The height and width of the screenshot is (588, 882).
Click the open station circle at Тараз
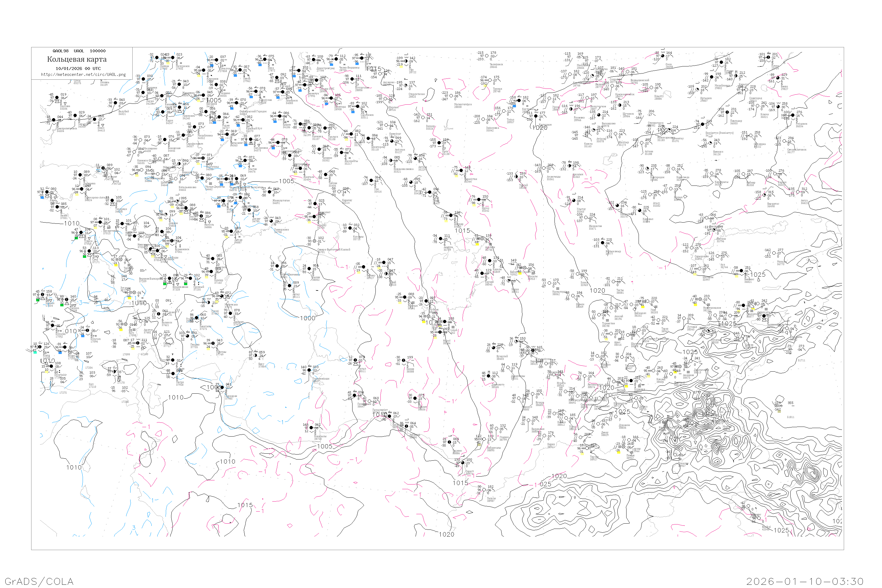659,320
